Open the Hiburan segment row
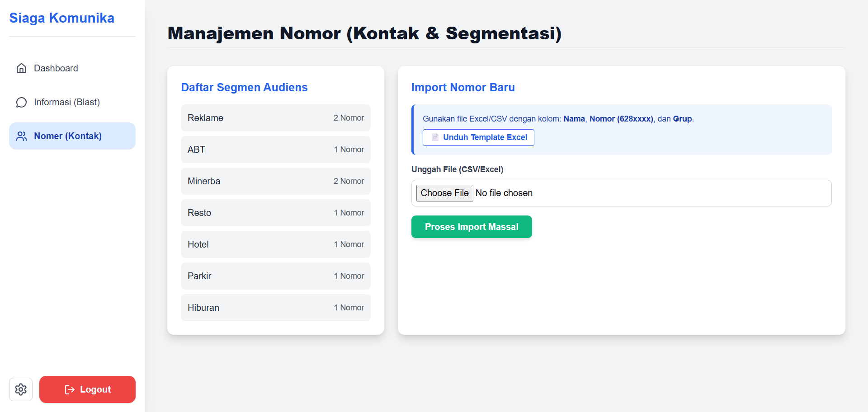This screenshot has height=412, width=868. [x=275, y=308]
